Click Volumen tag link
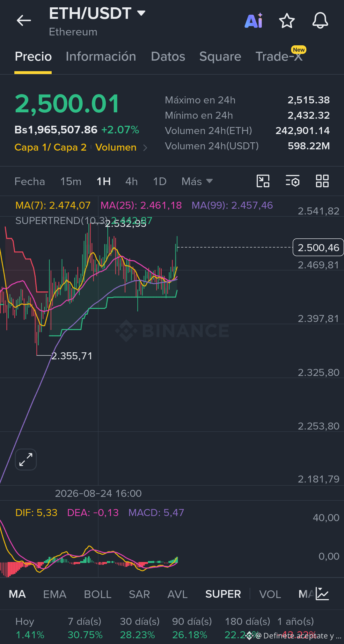Image resolution: width=344 pixels, height=644 pixels. (x=116, y=147)
